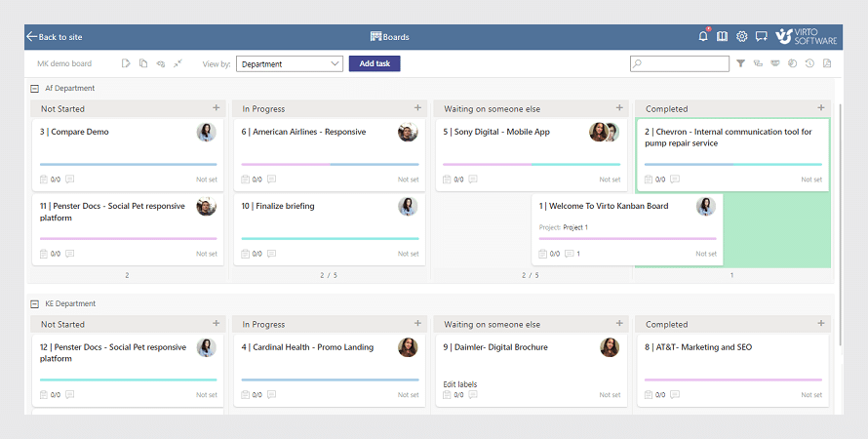Add card to KE Not Started column

click(216, 323)
